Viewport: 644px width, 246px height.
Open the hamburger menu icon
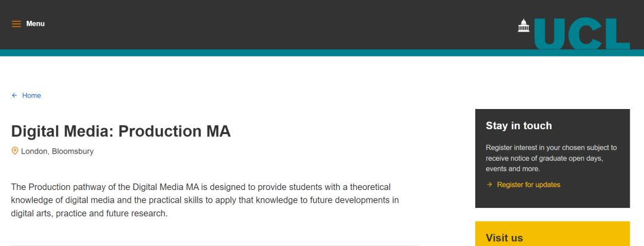click(x=16, y=24)
